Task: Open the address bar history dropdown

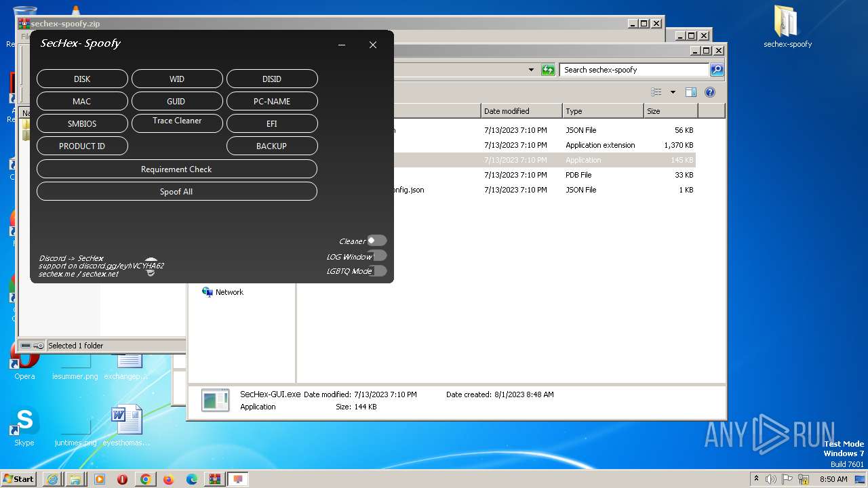Action: 531,70
